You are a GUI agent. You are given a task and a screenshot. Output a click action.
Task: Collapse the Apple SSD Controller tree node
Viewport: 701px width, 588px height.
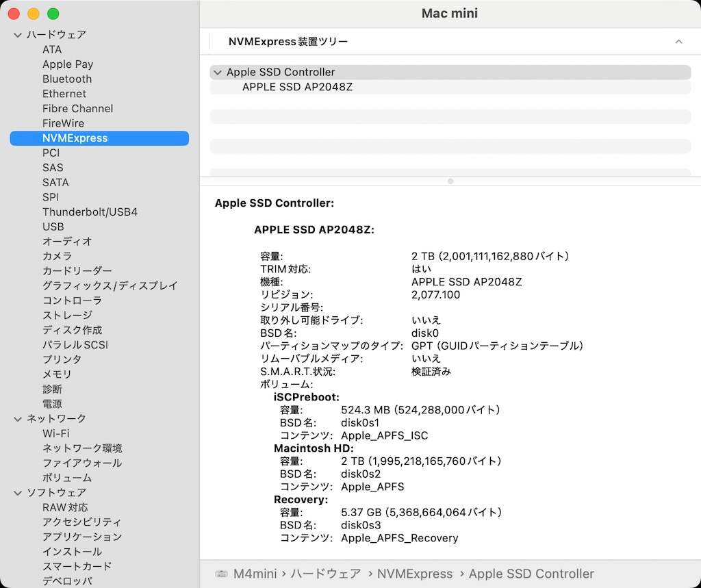tap(218, 73)
